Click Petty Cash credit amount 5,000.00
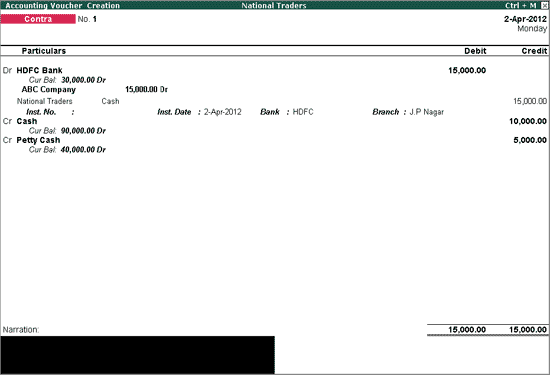Screen dimensions: 550x375 [530, 140]
